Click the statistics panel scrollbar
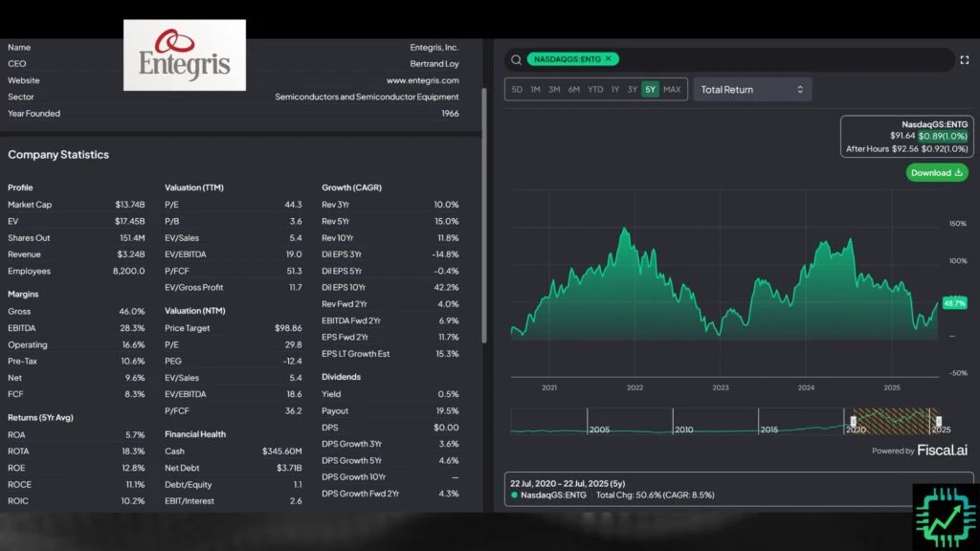 point(483,215)
